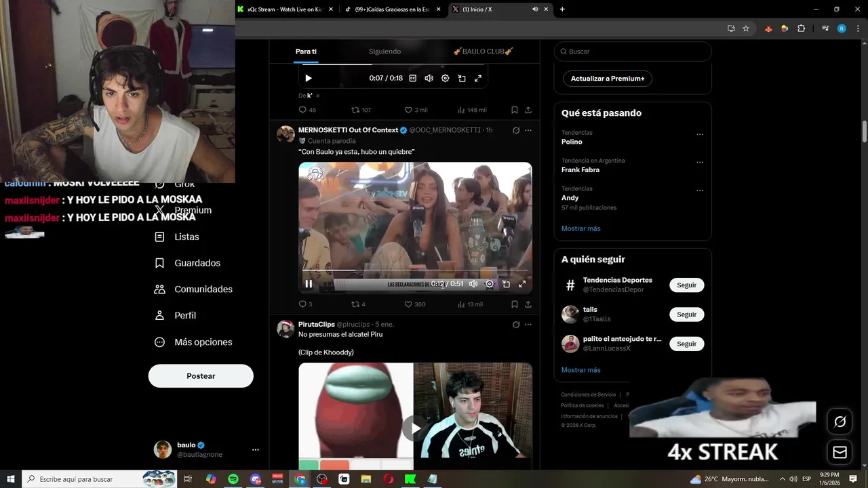Switch to Para ti tab
The image size is (868, 488).
point(306,52)
